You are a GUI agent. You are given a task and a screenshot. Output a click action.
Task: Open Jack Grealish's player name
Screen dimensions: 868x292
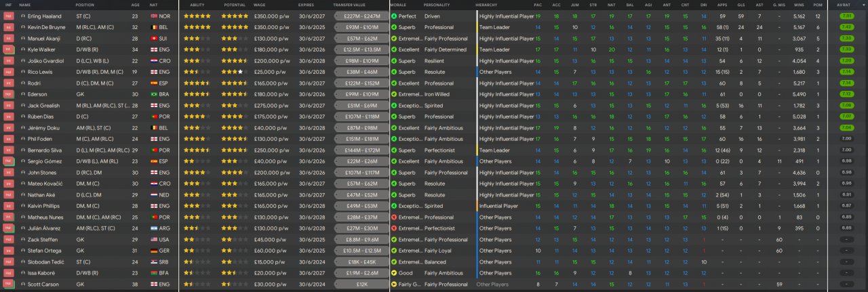click(43, 105)
